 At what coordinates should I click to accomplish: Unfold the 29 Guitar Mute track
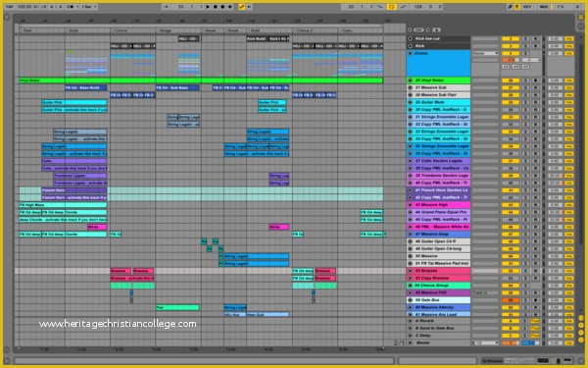click(411, 102)
